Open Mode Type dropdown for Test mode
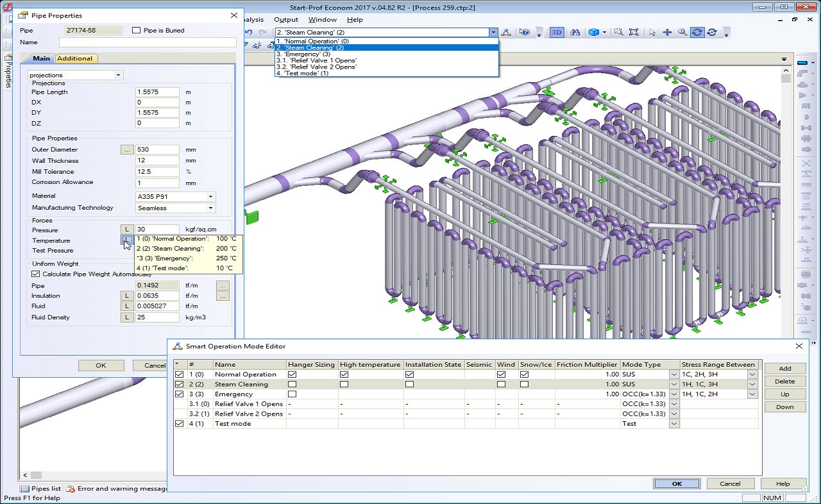821x504 pixels. click(674, 424)
